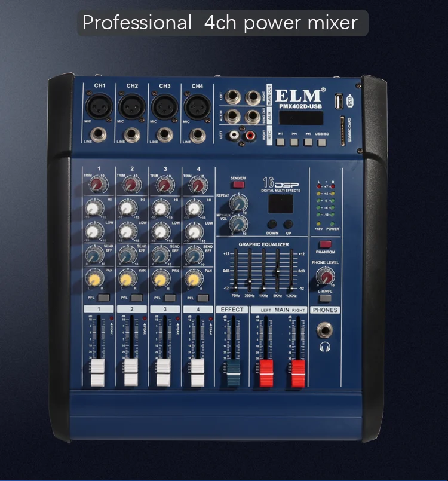Screen dimensions: 448x481
Task: Click the channel 4 LOW EQ knob
Action: (x=194, y=231)
